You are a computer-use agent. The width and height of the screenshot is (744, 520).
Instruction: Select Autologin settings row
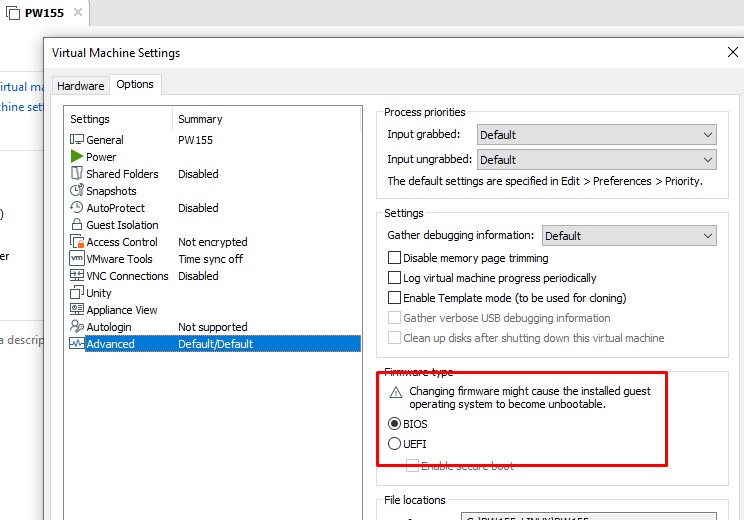click(215, 326)
